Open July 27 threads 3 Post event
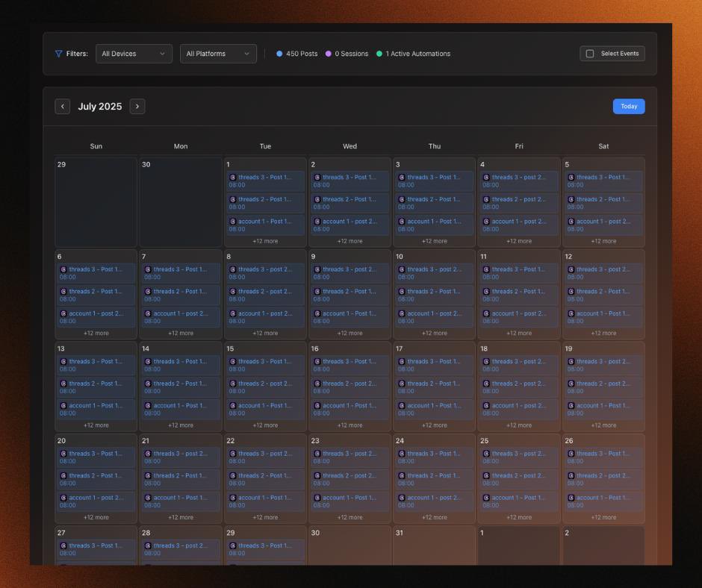Viewport: 702px width, 588px height. (96, 549)
